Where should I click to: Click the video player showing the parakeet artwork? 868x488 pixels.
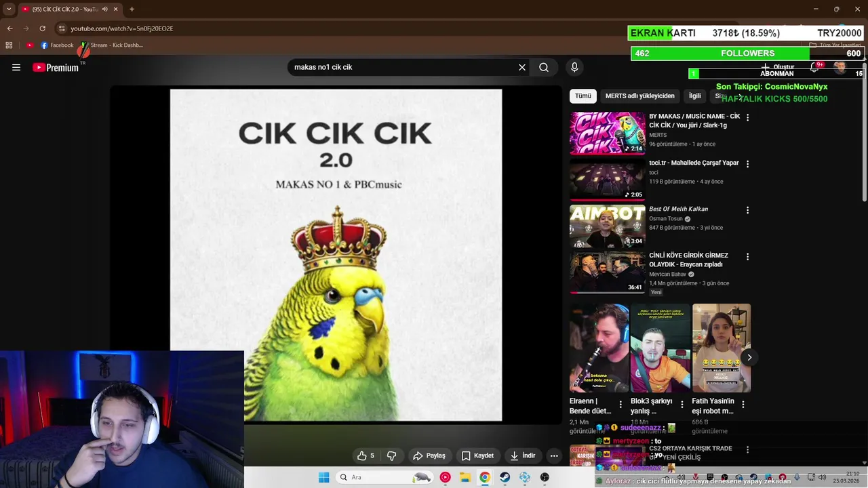336,255
